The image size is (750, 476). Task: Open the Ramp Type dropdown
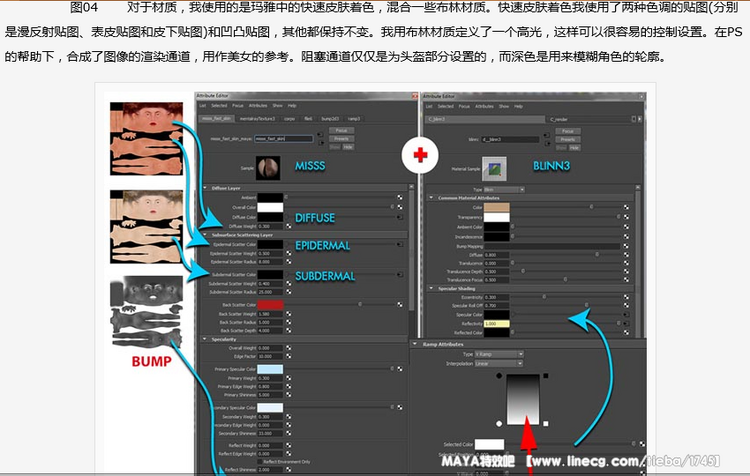click(505, 354)
